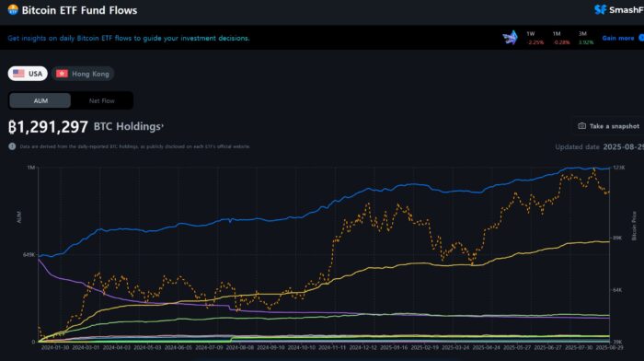Switch to the Net Flow tab

(x=102, y=100)
